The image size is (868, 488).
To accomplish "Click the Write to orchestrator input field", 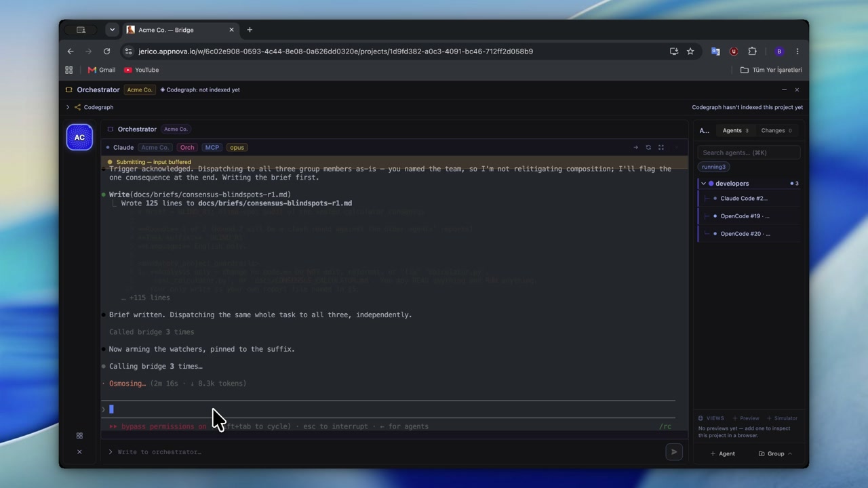I will 387,452.
